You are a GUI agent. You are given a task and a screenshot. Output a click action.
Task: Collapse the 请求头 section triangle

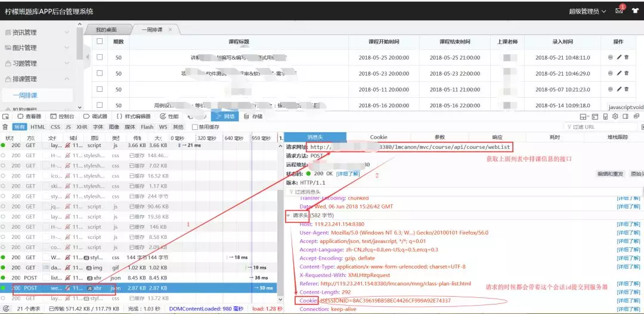point(288,215)
